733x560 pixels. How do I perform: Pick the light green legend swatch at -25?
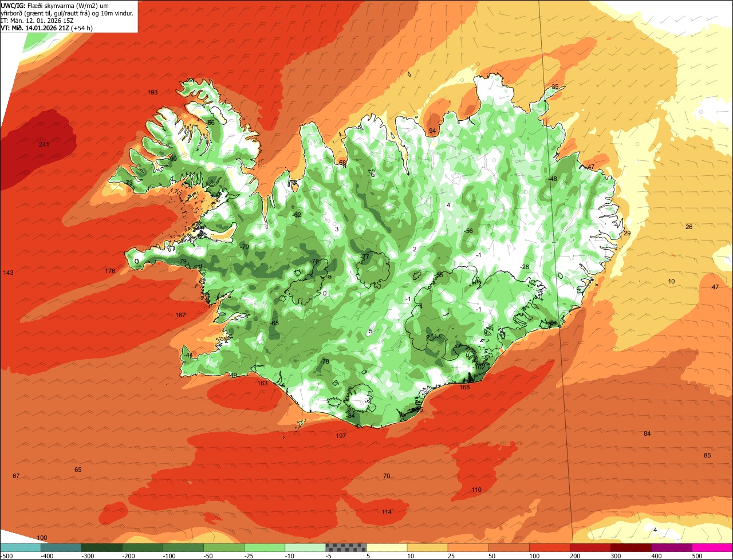pyautogui.click(x=265, y=547)
